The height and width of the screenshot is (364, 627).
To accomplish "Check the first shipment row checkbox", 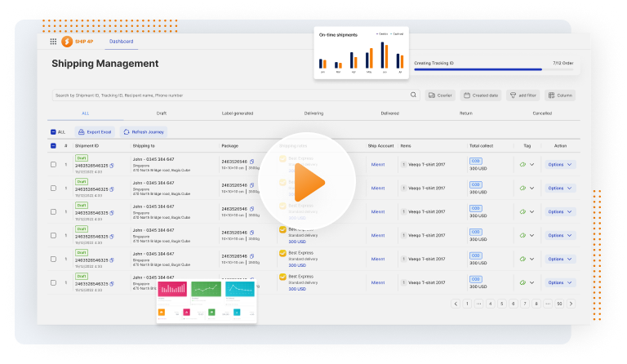I will [53, 165].
